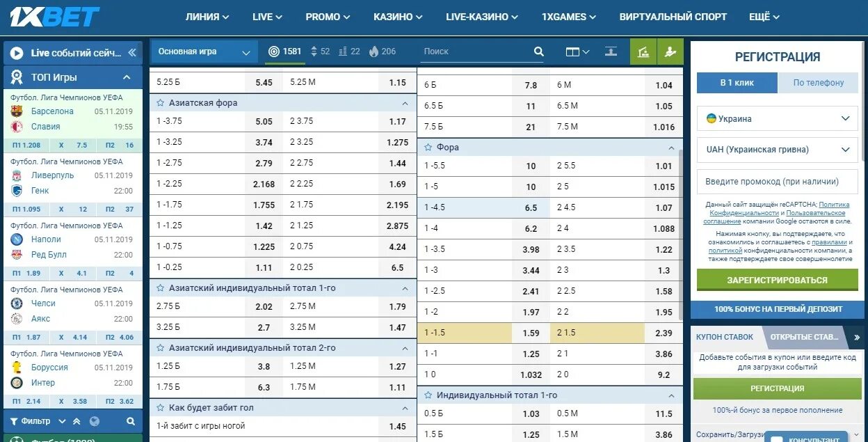Click the market search magnifier icon

tap(538, 52)
